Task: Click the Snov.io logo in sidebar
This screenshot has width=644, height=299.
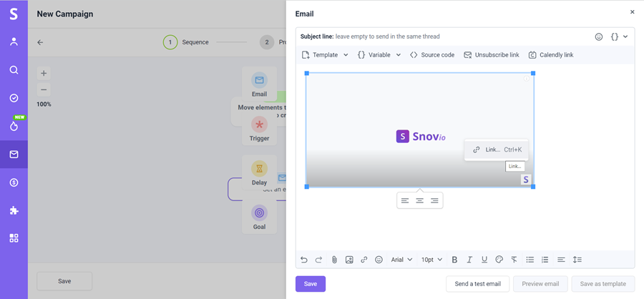Action: tap(14, 14)
